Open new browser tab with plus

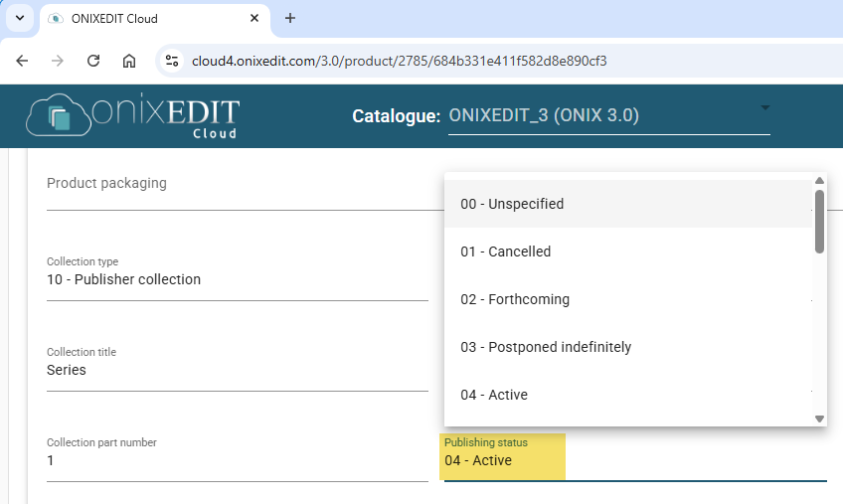290,18
